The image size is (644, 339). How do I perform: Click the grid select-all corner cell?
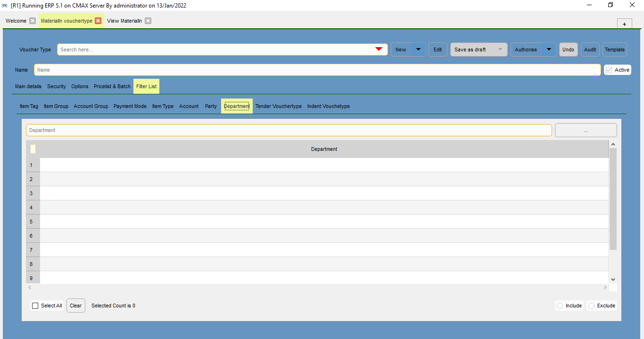pyautogui.click(x=33, y=149)
